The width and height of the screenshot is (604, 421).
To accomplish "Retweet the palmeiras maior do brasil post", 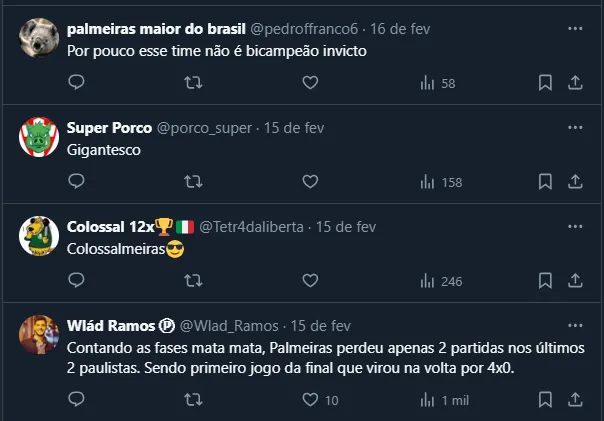I will pos(193,83).
